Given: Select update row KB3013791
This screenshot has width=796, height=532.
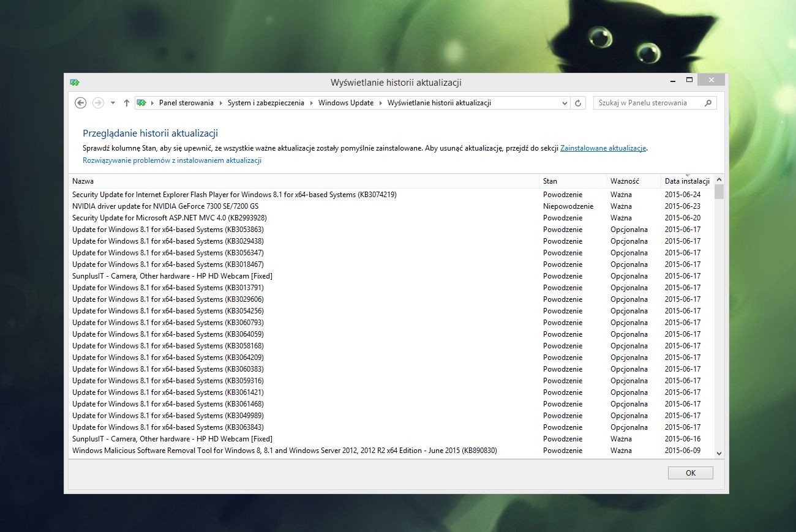Looking at the screenshot, I should pyautogui.click(x=391, y=288).
